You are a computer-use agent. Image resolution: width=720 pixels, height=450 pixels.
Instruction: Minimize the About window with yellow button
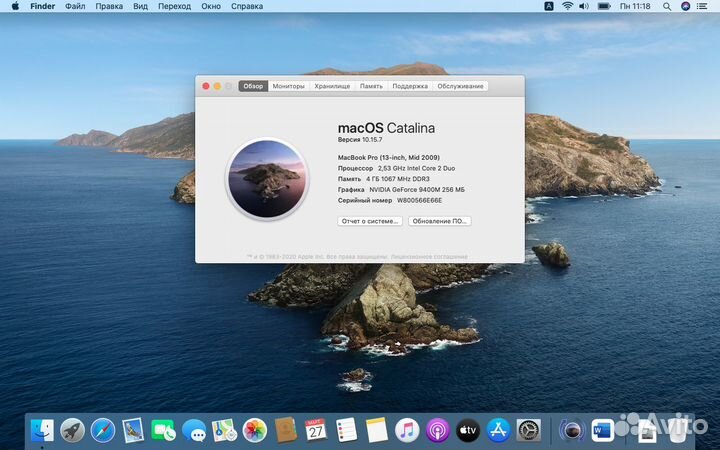[x=217, y=86]
